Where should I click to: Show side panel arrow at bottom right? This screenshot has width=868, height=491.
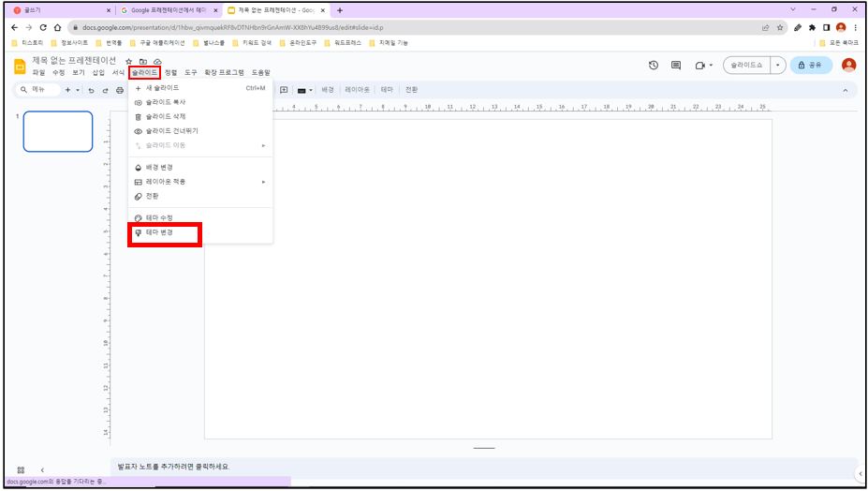[861, 474]
